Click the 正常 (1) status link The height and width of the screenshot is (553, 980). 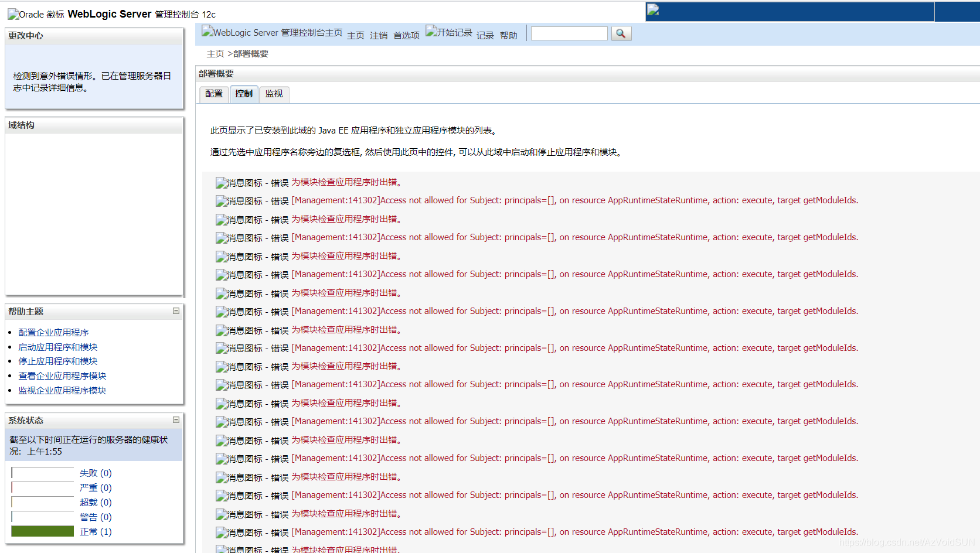(x=96, y=532)
